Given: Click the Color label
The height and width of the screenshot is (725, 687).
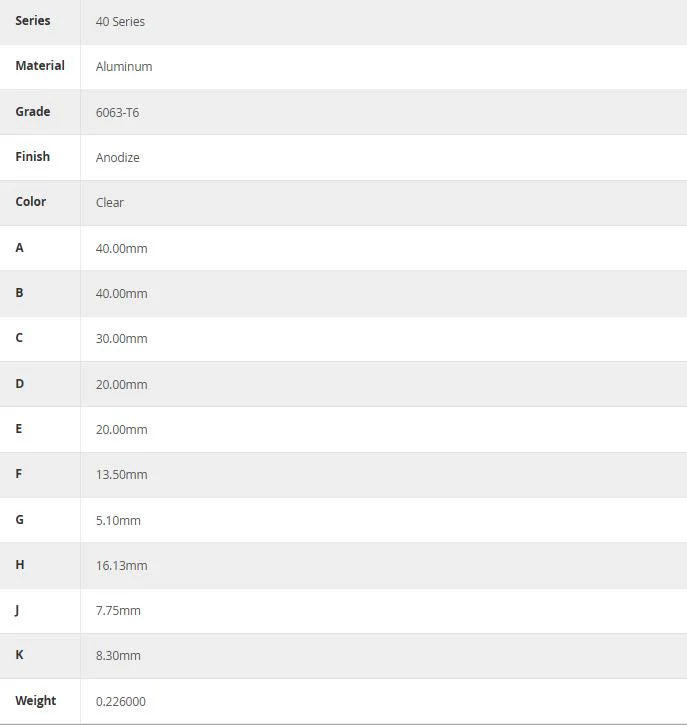Looking at the screenshot, I should click(31, 202).
